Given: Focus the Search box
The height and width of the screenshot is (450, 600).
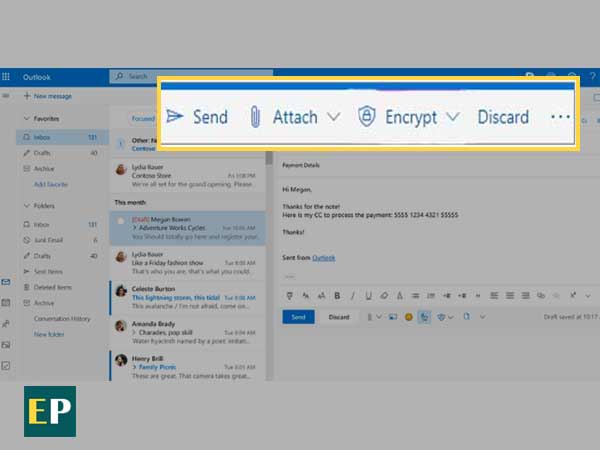Looking at the screenshot, I should click(x=191, y=76).
